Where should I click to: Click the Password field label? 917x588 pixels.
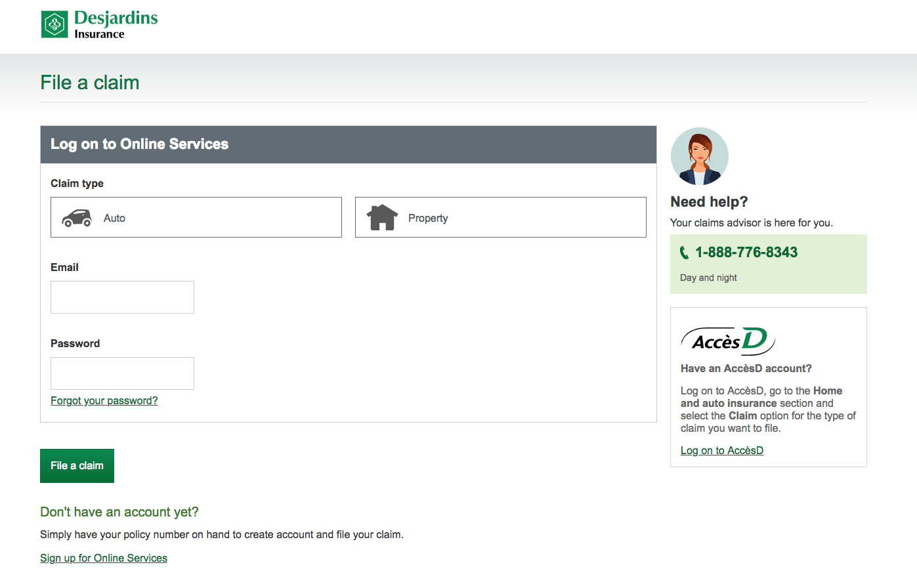coord(75,344)
